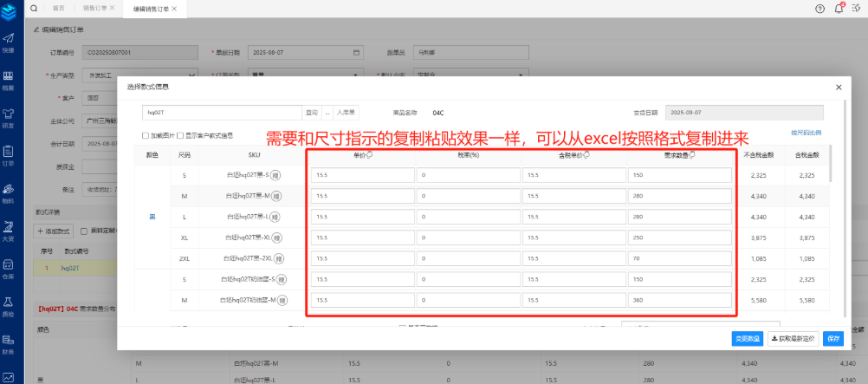Enable the 加载图片 checkbox

point(146,135)
